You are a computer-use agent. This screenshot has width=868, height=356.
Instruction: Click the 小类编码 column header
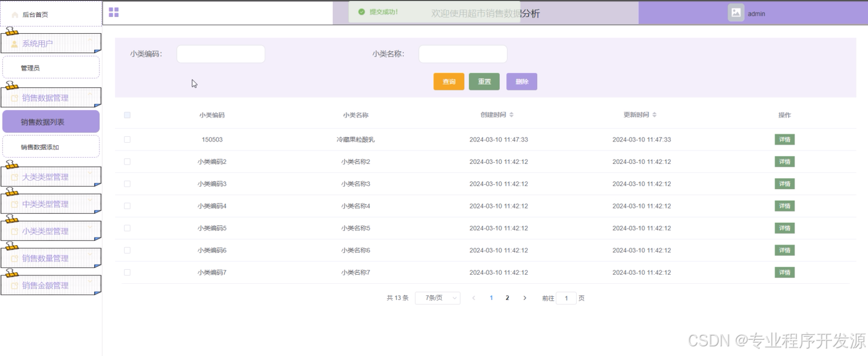tap(212, 115)
